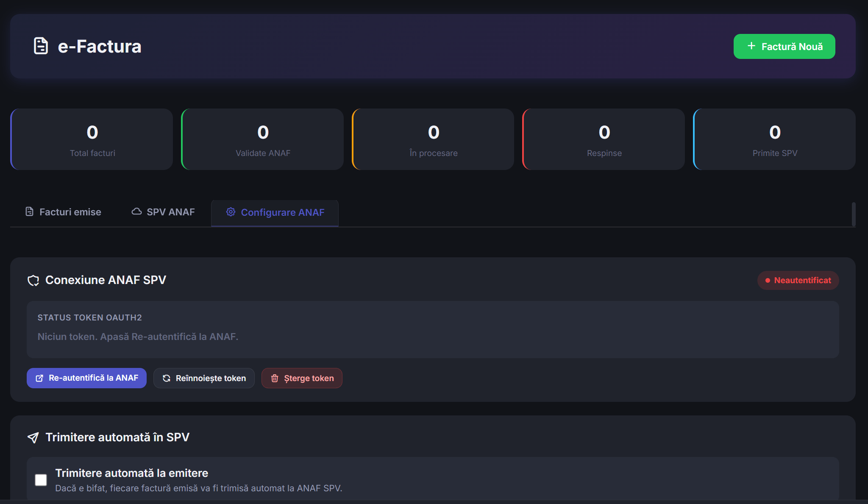This screenshot has height=504, width=868.
Task: Click the Șterge token button
Action: [302, 378]
